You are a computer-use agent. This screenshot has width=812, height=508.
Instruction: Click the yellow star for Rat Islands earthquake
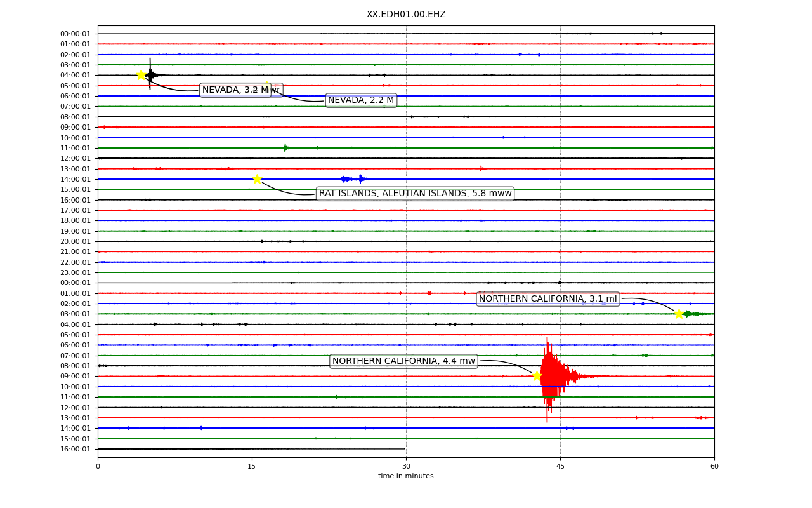point(257,179)
